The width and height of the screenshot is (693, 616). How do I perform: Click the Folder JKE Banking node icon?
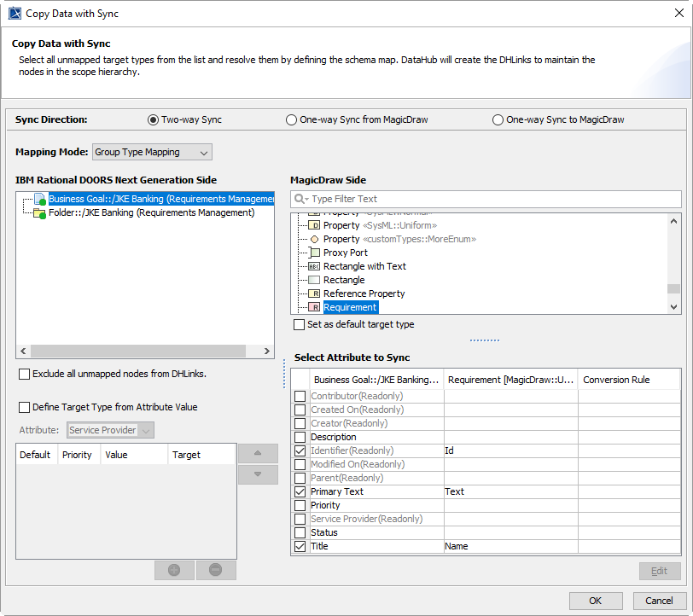coord(39,213)
